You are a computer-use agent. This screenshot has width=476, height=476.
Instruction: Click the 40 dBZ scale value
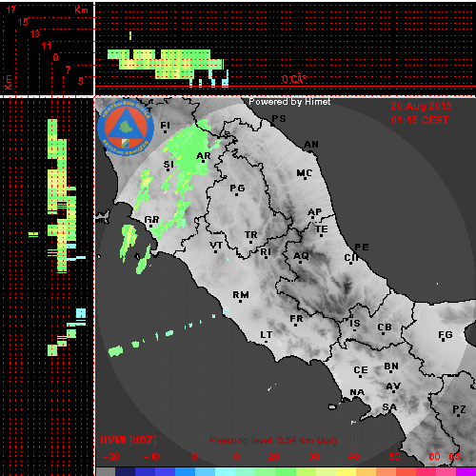click(x=353, y=457)
